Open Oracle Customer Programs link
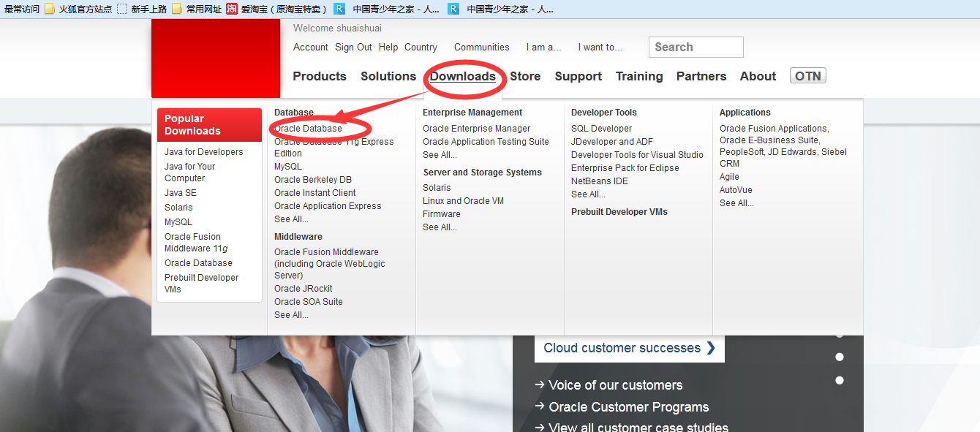The height and width of the screenshot is (432, 980). 622,407
